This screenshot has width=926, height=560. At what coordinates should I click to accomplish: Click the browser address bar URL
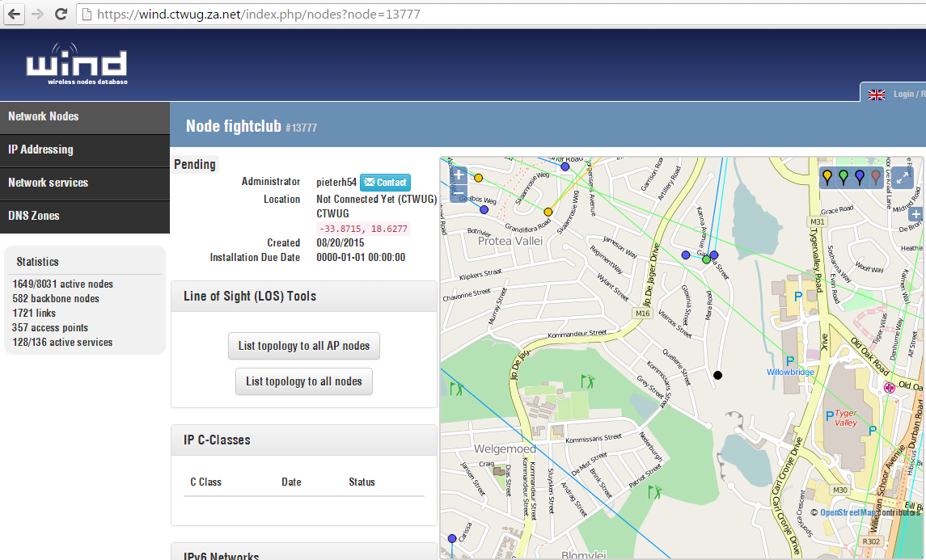pos(259,15)
